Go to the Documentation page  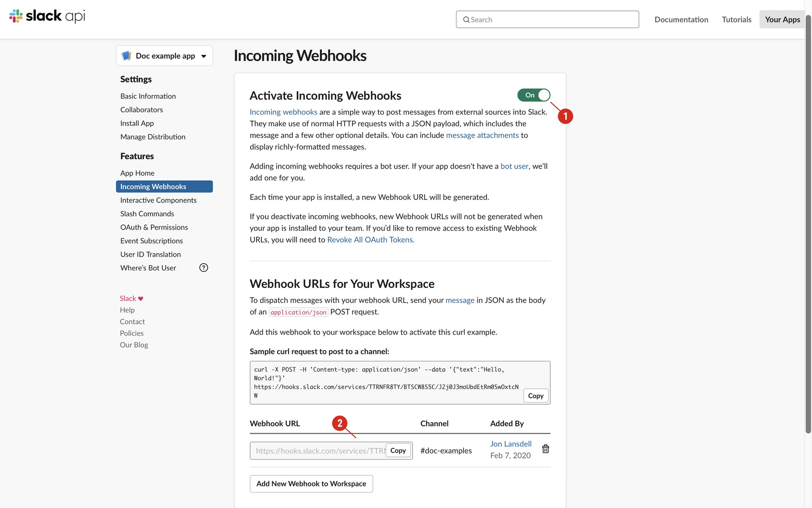[681, 19]
